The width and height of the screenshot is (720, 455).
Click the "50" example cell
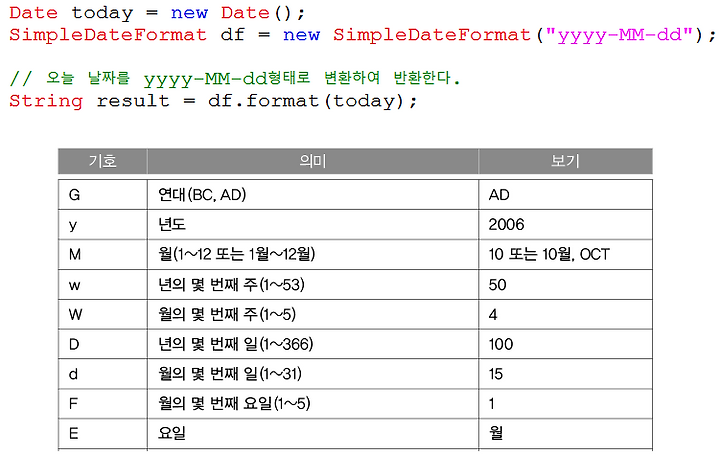point(565,285)
